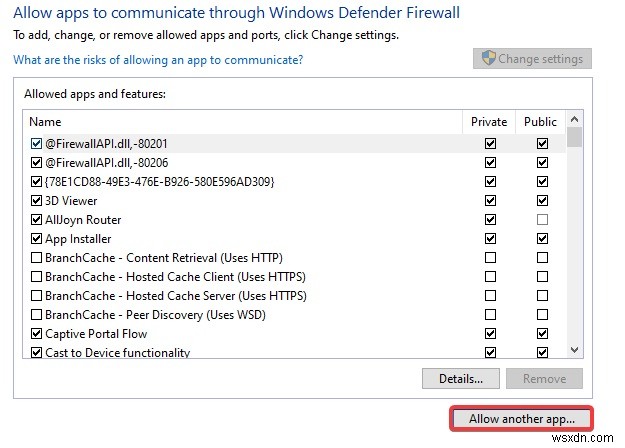Uncheck the @FirewallAPI.dll,-80201 name checkbox

(36, 143)
